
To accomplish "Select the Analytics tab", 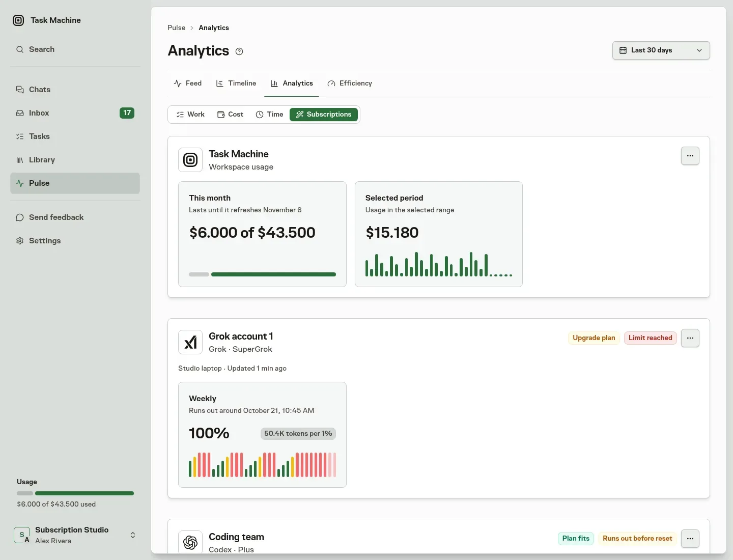I will coord(292,83).
